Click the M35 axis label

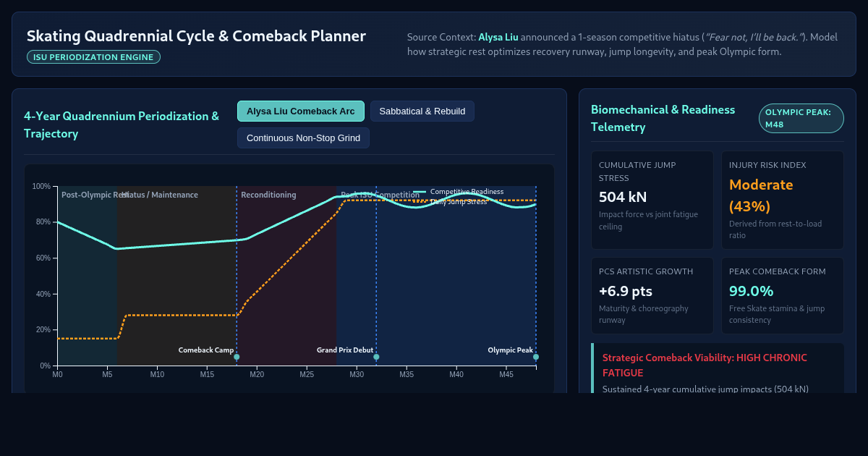click(x=407, y=374)
